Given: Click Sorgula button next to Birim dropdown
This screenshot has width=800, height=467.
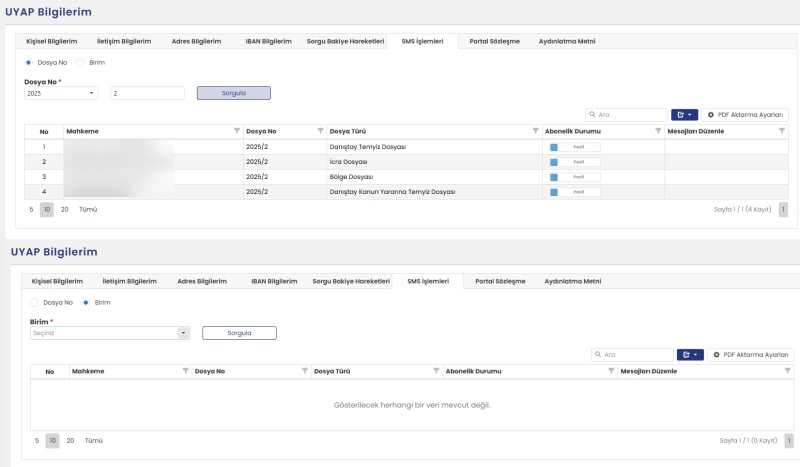Looking at the screenshot, I should pos(239,333).
